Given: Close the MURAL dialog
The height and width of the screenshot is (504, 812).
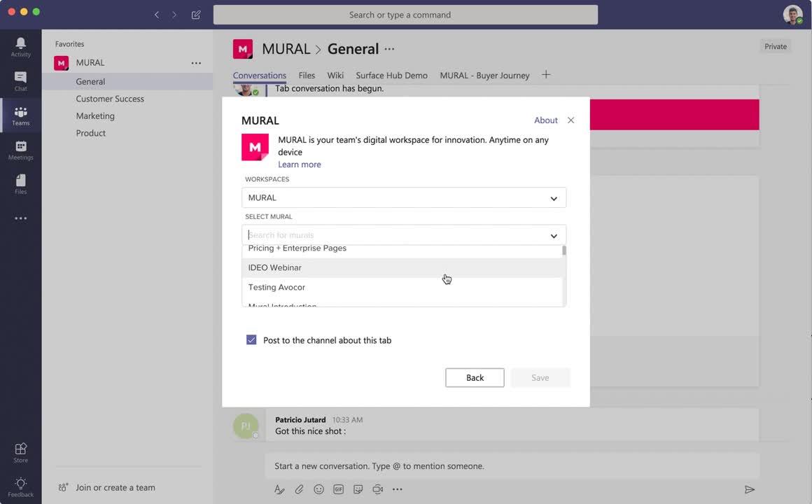Looking at the screenshot, I should click(x=570, y=120).
